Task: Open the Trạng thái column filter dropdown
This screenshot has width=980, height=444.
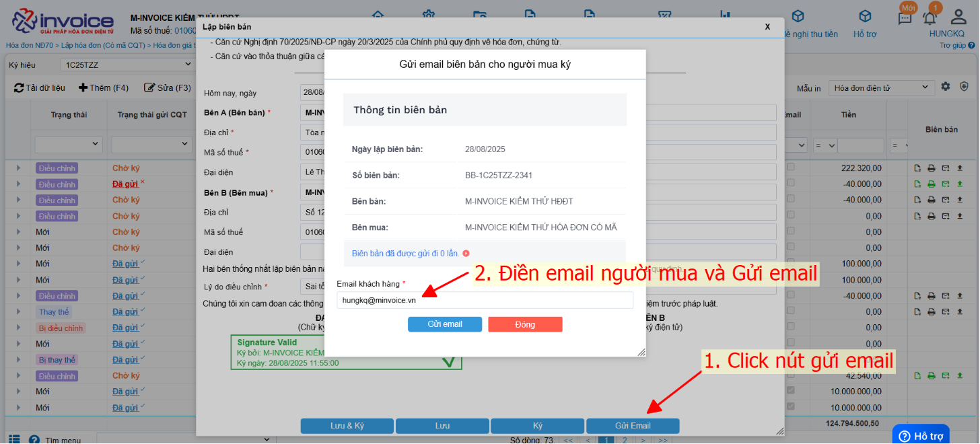Action: click(x=68, y=145)
